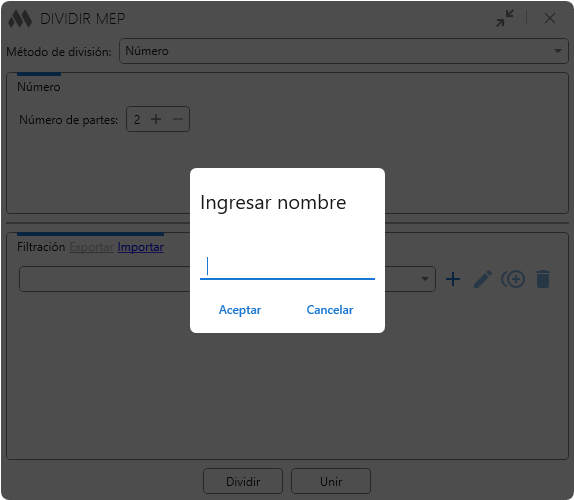Expand the filter selection dropdown arrow
The image size is (574, 500).
425,279
